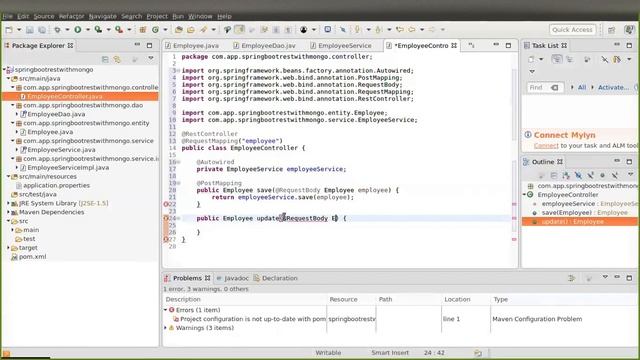The image size is (640, 360).
Task: Collapse the Errors (1 item) row
Action: pyautogui.click(x=166, y=310)
